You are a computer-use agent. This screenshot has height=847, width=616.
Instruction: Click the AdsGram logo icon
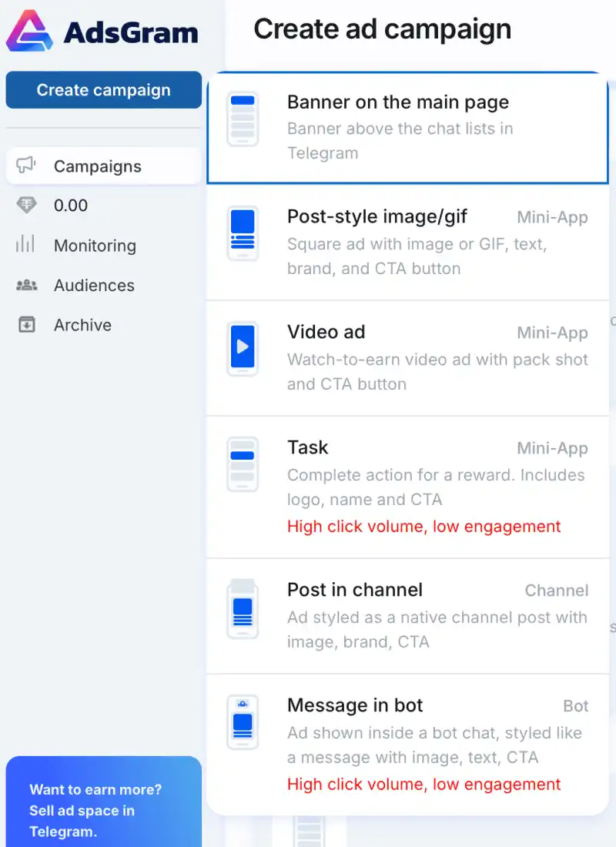[x=30, y=31]
